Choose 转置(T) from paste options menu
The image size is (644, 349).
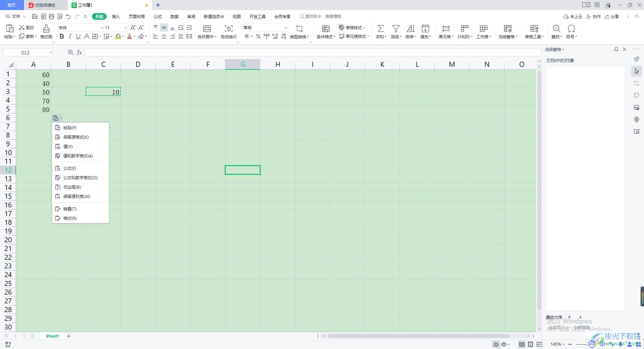pos(80,209)
